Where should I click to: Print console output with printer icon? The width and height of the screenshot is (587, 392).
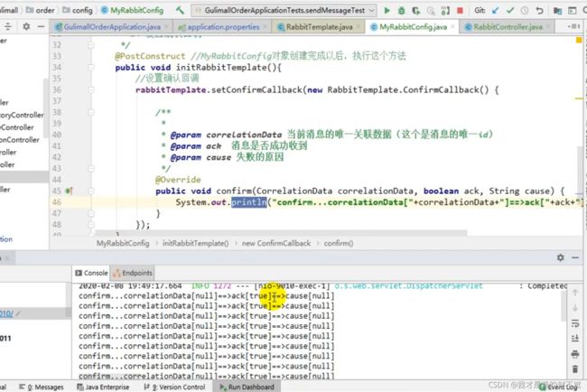pos(575,354)
